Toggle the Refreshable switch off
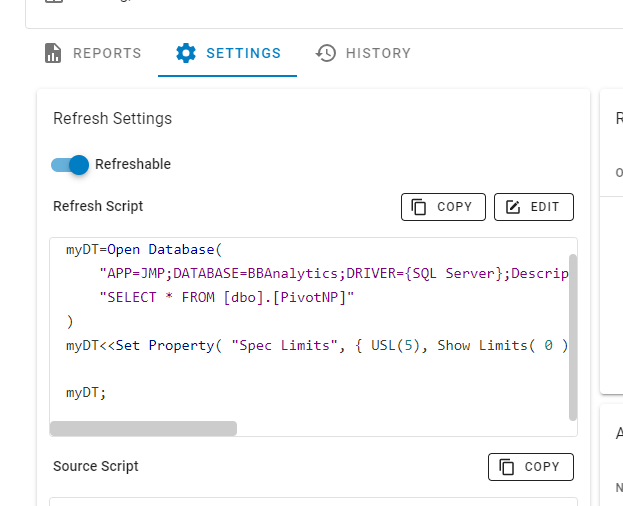623x506 pixels. 71,165
